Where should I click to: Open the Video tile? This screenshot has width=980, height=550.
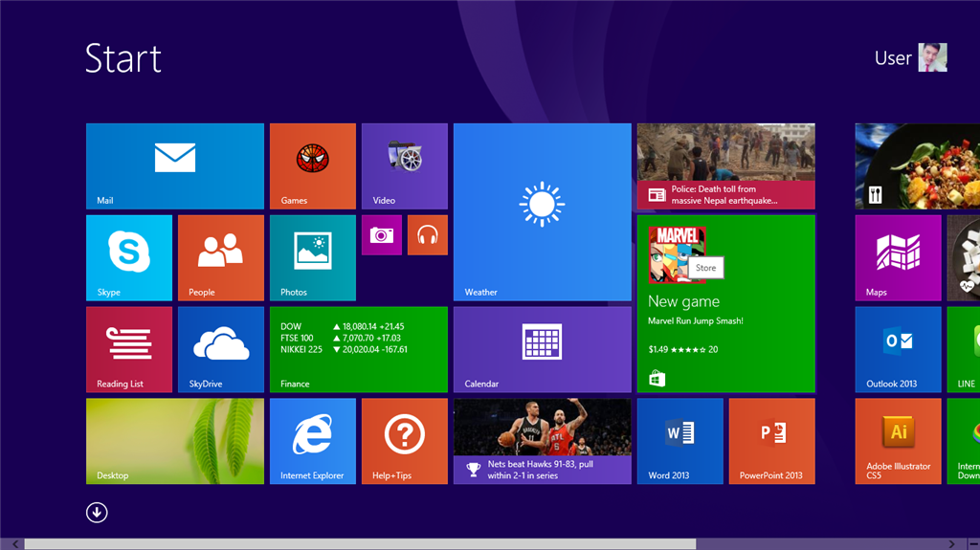pos(405,166)
